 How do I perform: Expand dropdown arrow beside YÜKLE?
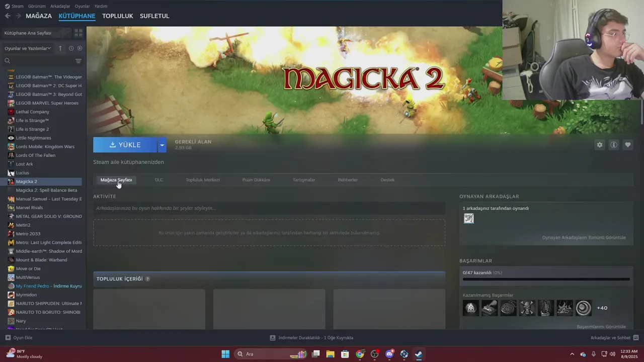pyautogui.click(x=162, y=145)
